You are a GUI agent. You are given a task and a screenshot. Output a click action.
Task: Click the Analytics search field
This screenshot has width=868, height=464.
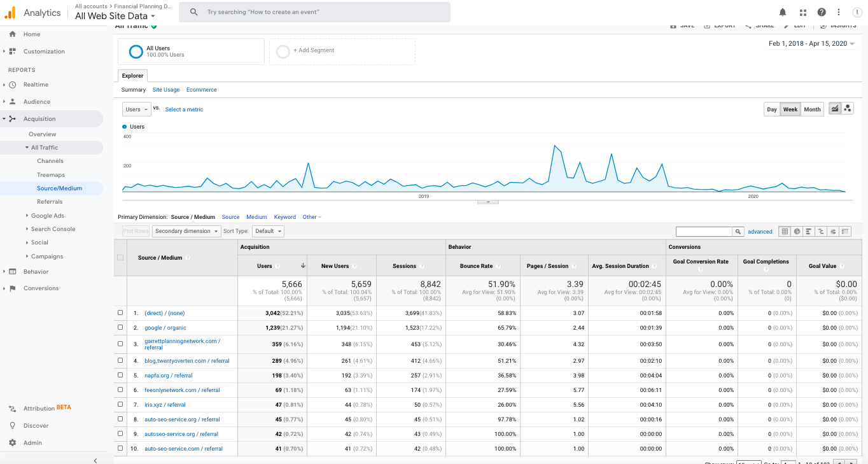314,12
